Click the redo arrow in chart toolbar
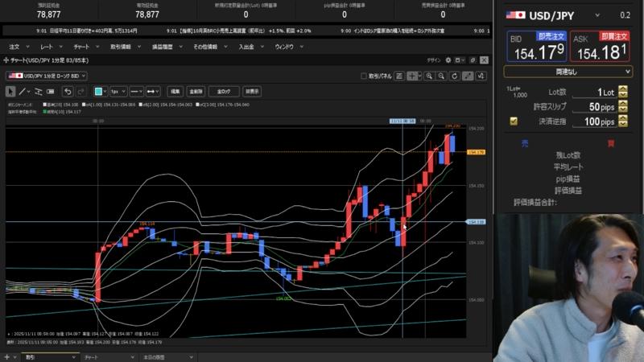 point(80,92)
